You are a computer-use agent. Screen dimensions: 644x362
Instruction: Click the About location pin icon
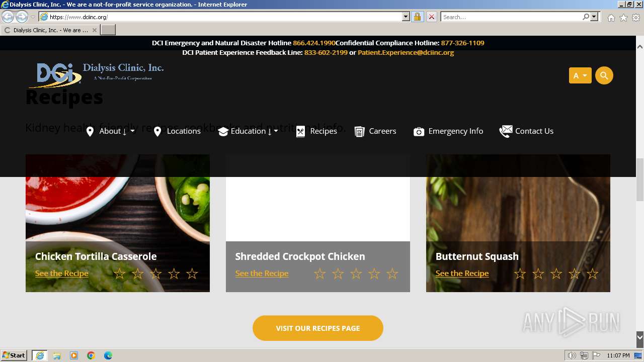point(90,132)
